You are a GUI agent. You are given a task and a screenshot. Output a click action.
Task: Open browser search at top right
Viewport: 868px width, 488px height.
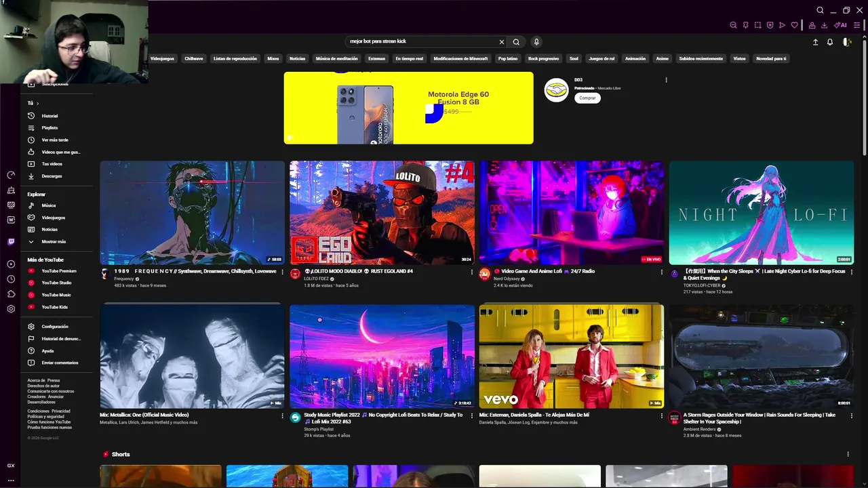[820, 10]
